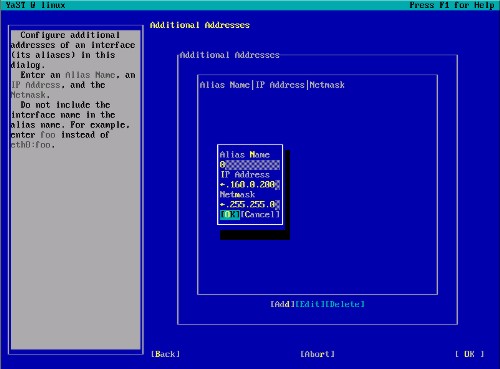Click the OK button in the alias popup

pos(230,215)
